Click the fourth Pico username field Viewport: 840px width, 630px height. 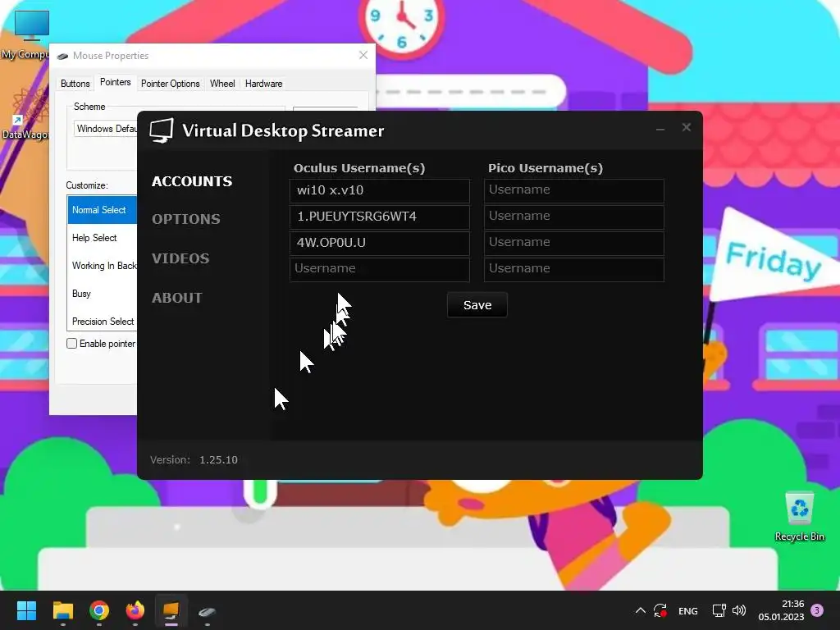coord(573,269)
